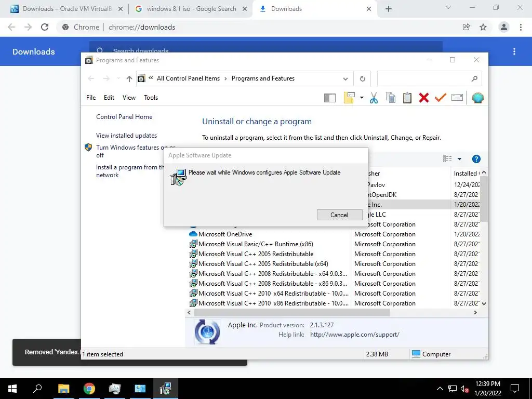Click the Paste clipboard toolbar icon
The width and height of the screenshot is (532, 399).
pos(407,98)
